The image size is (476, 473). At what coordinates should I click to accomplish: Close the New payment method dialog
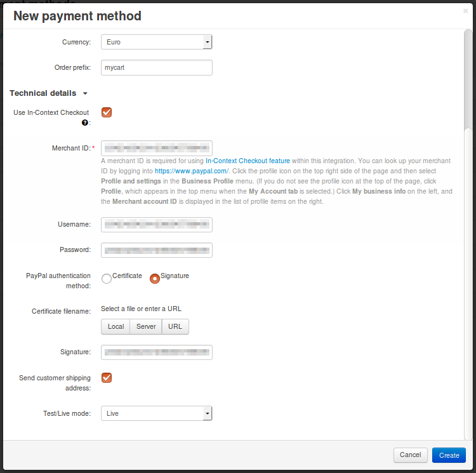click(x=465, y=11)
